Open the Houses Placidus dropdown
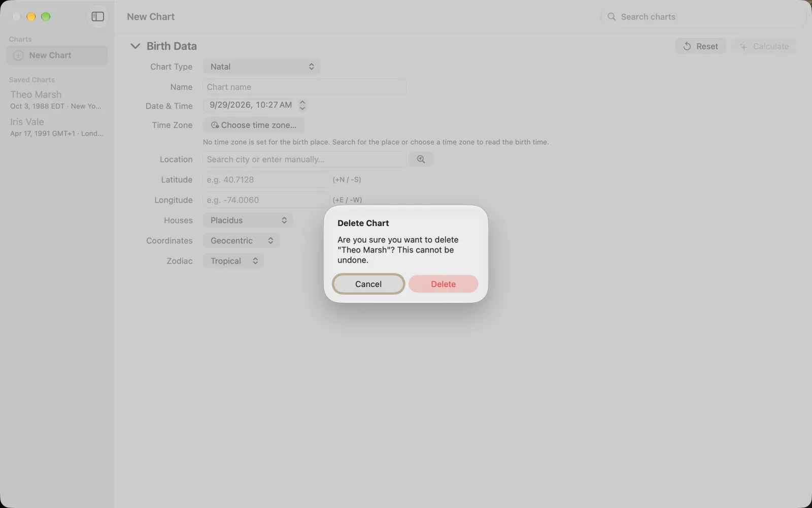The image size is (812, 508). 248,220
